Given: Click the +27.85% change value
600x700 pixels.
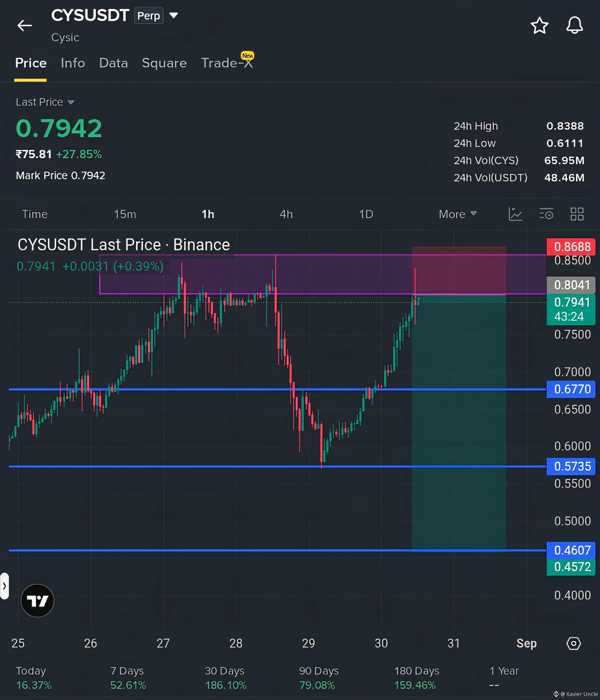Looking at the screenshot, I should [79, 154].
